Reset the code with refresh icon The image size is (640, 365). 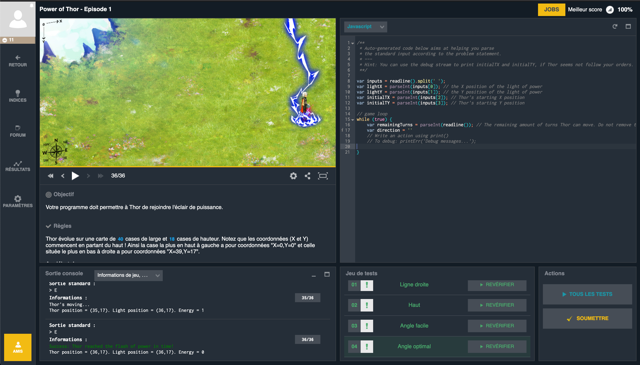coord(615,27)
